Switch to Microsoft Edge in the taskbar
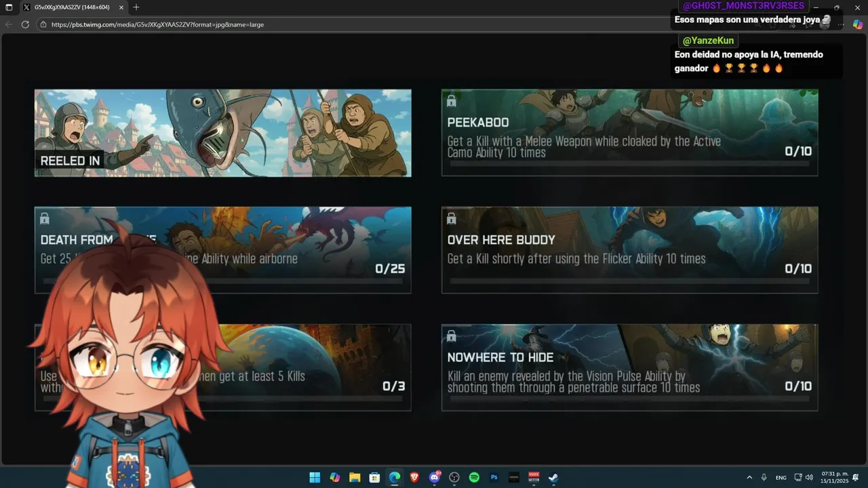The width and height of the screenshot is (868, 488). (395, 477)
